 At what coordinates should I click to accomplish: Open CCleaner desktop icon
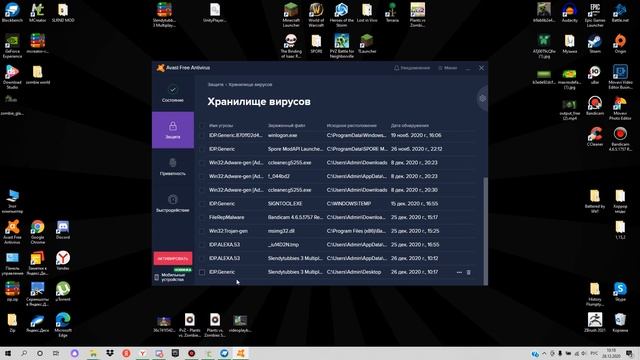595,137
